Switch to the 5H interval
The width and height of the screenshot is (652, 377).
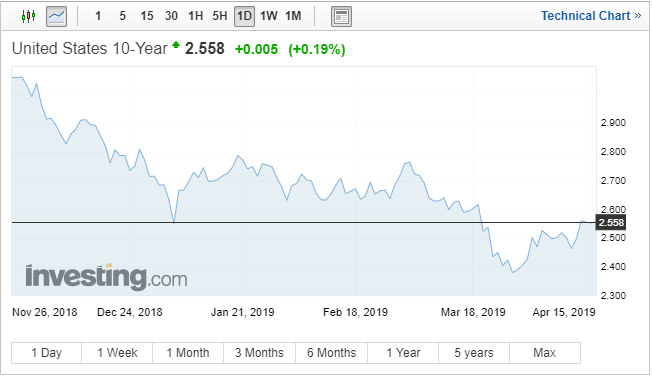[220, 16]
